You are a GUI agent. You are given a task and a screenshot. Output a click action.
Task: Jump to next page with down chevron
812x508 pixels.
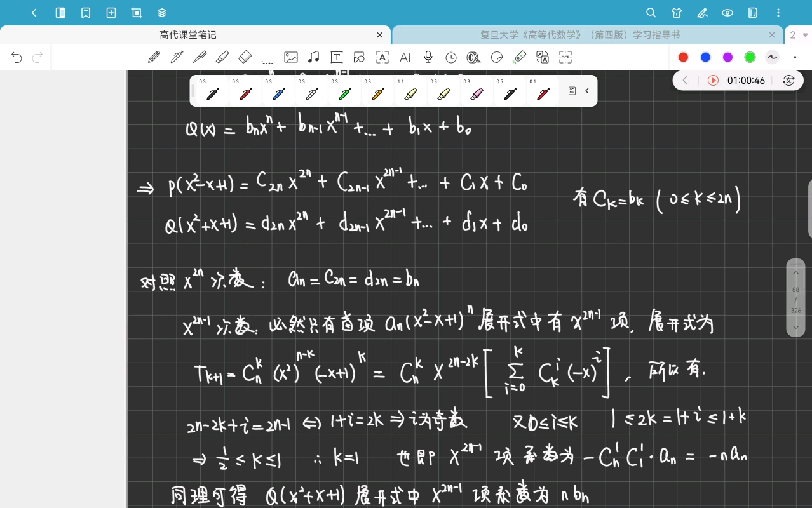(795, 328)
